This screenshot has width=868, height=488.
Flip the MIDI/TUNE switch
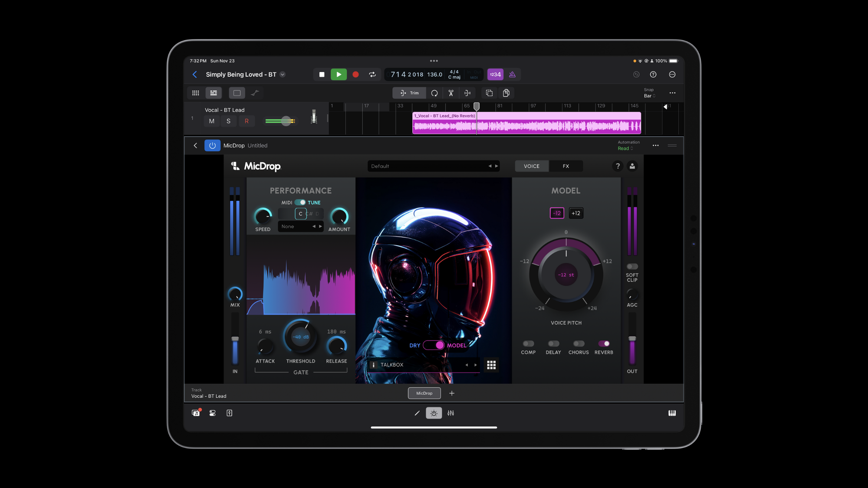coord(300,203)
